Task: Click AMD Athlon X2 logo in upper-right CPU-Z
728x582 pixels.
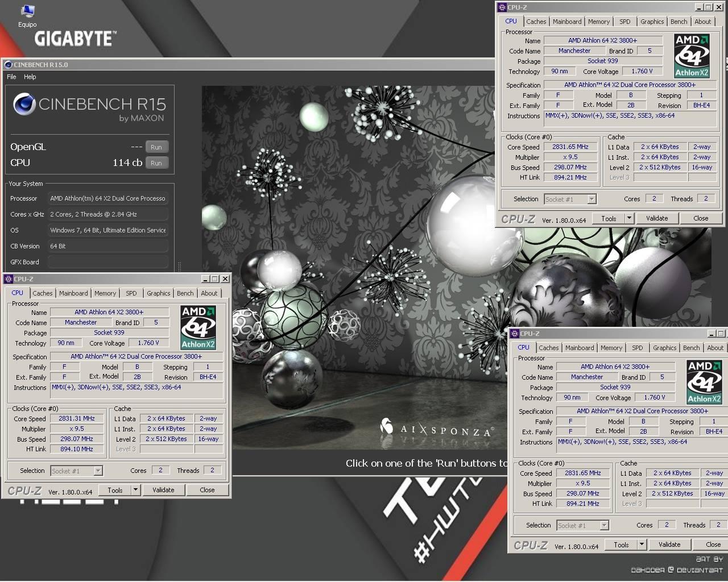Action: coord(692,56)
